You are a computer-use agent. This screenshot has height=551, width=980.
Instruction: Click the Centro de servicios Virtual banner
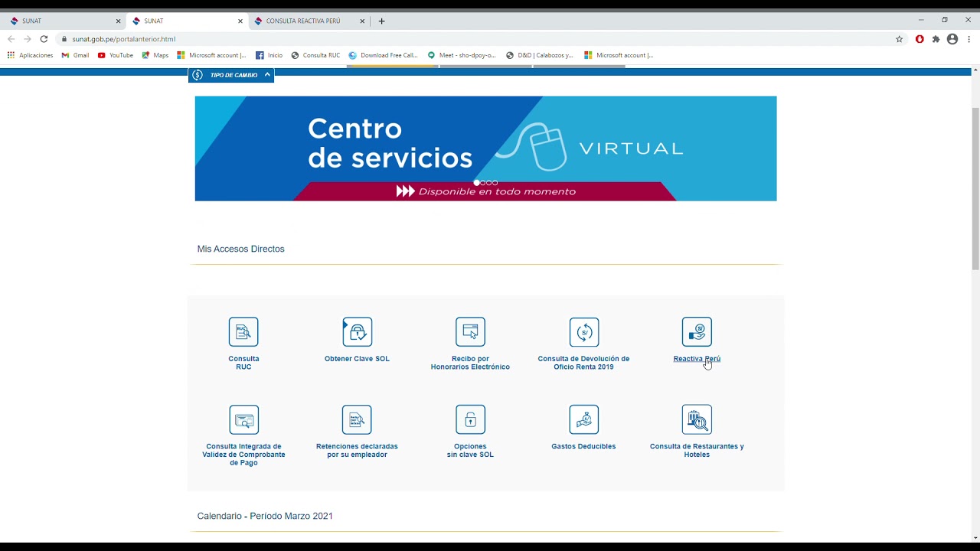coord(485,148)
